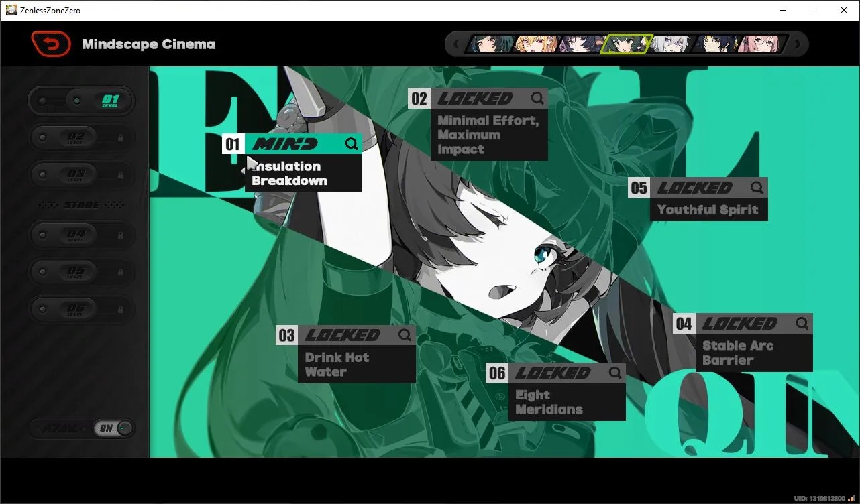Select the purple-black-haired character portrait

point(581,44)
